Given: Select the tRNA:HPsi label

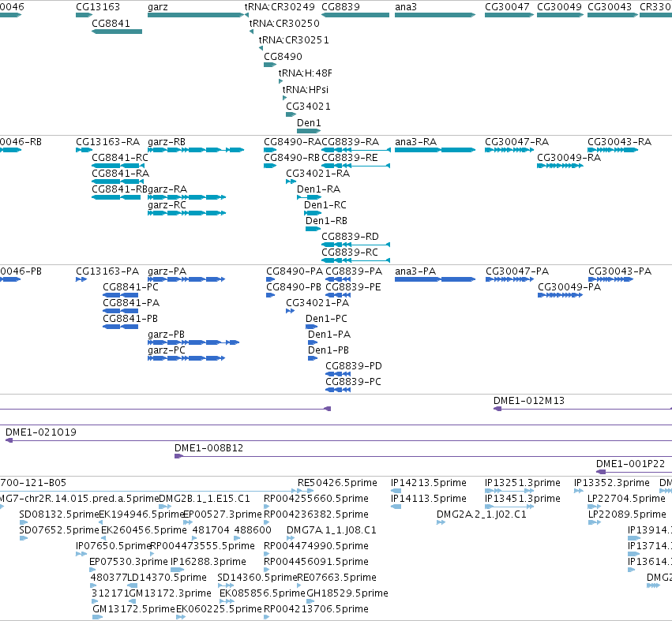Looking at the screenshot, I should (305, 90).
